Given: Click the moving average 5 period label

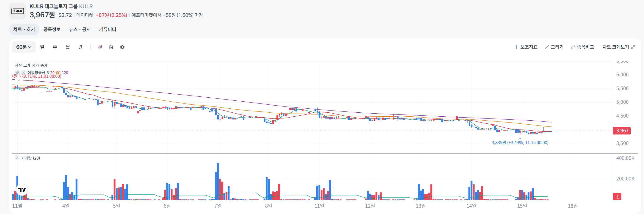Looking at the screenshot, I should click(x=48, y=73).
